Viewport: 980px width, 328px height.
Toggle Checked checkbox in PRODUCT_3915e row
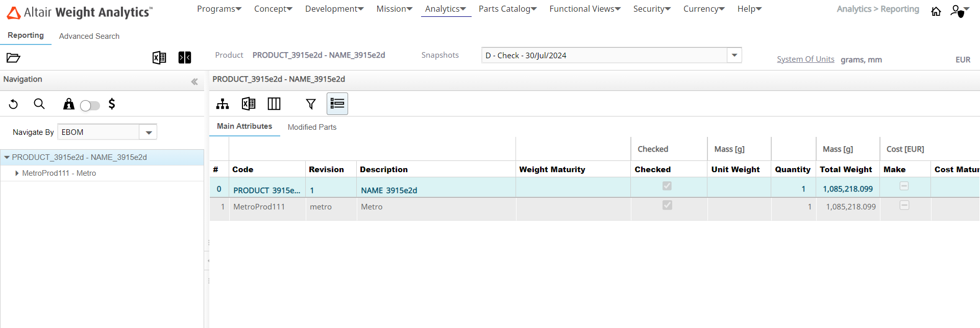[x=667, y=186]
